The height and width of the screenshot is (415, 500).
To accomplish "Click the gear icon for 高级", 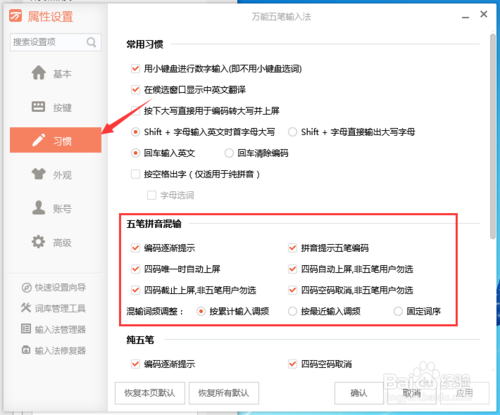I will 38,242.
